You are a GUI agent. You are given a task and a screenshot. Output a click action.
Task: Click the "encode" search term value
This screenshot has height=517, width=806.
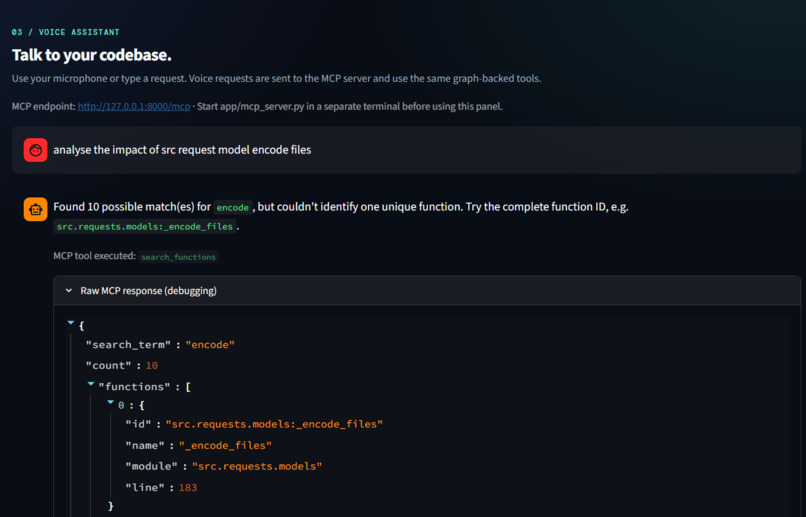click(x=210, y=344)
